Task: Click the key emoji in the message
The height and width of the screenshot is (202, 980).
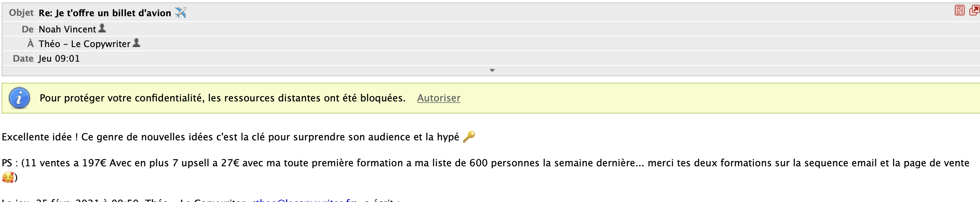Action: coord(469,137)
